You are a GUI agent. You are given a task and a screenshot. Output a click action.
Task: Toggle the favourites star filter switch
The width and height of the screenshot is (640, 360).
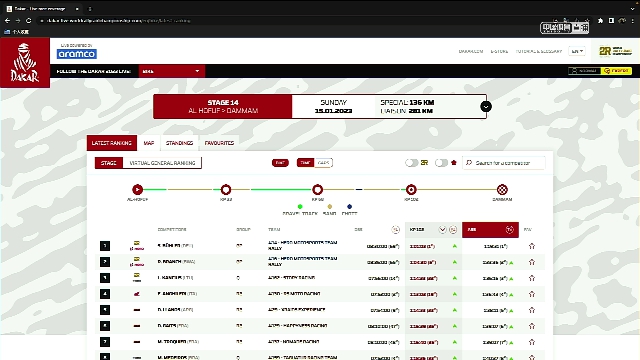tap(441, 163)
